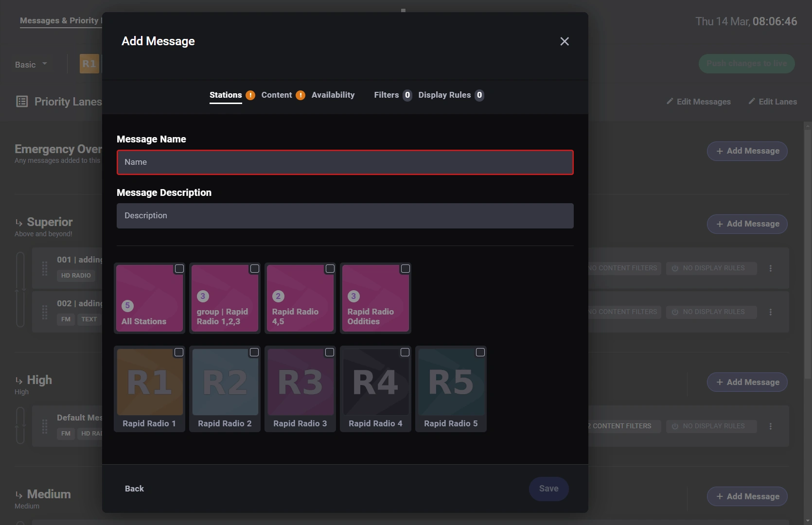Image resolution: width=812 pixels, height=525 pixels.
Task: Open more options for Default Message row
Action: [771, 426]
